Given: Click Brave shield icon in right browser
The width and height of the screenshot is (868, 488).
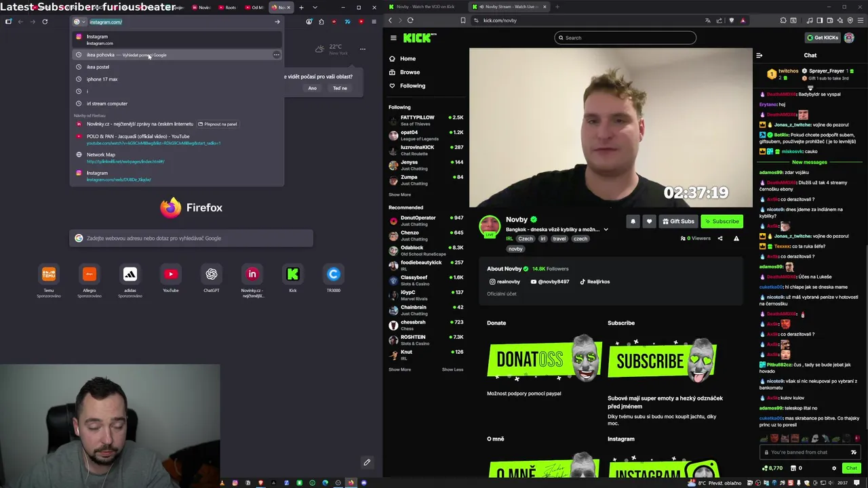Looking at the screenshot, I should coord(731,20).
